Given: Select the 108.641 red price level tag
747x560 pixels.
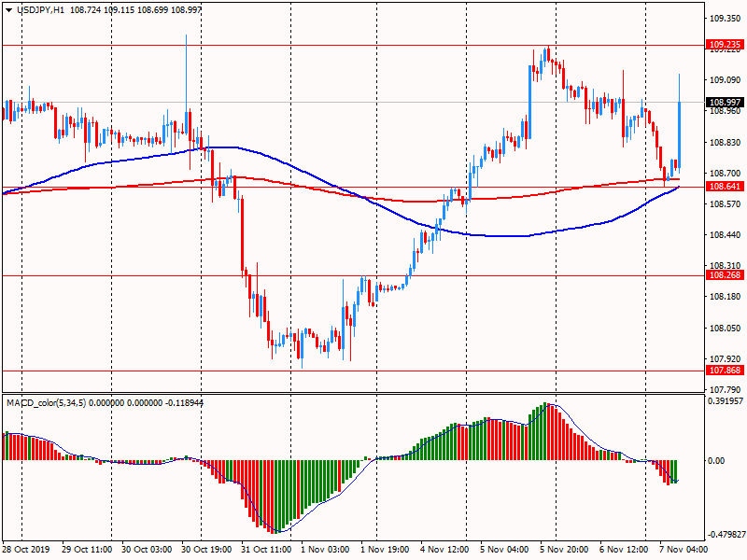Looking at the screenshot, I should point(725,187).
